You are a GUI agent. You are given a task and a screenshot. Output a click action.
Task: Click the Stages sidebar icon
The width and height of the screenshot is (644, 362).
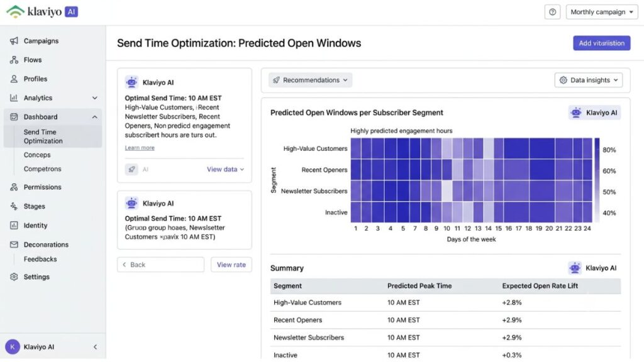(14, 206)
